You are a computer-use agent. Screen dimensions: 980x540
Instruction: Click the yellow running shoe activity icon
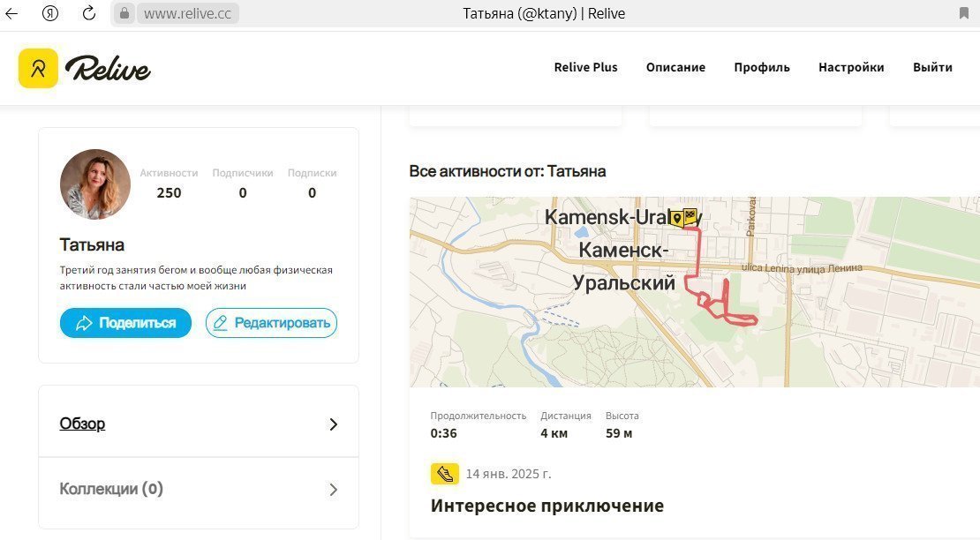click(444, 474)
